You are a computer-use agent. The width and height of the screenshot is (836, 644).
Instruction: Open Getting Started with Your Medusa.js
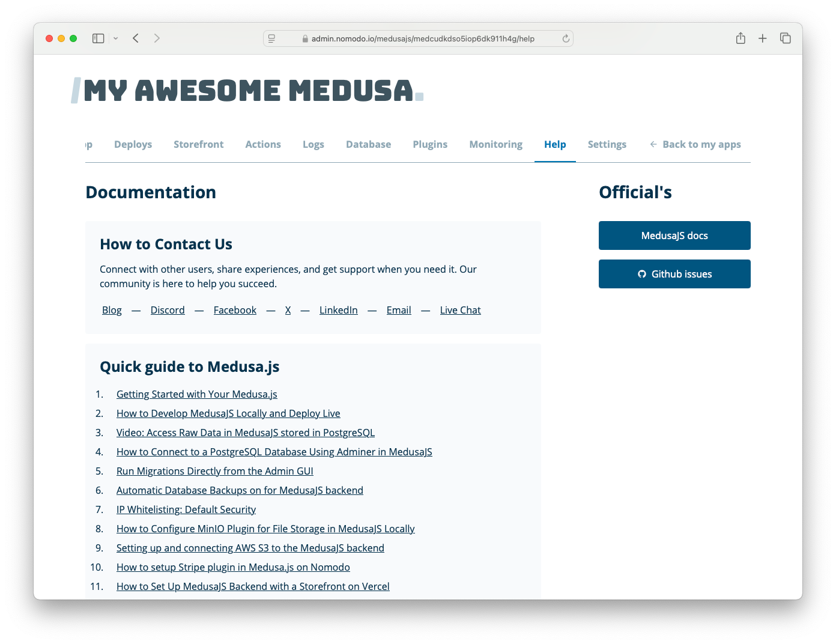pos(197,394)
